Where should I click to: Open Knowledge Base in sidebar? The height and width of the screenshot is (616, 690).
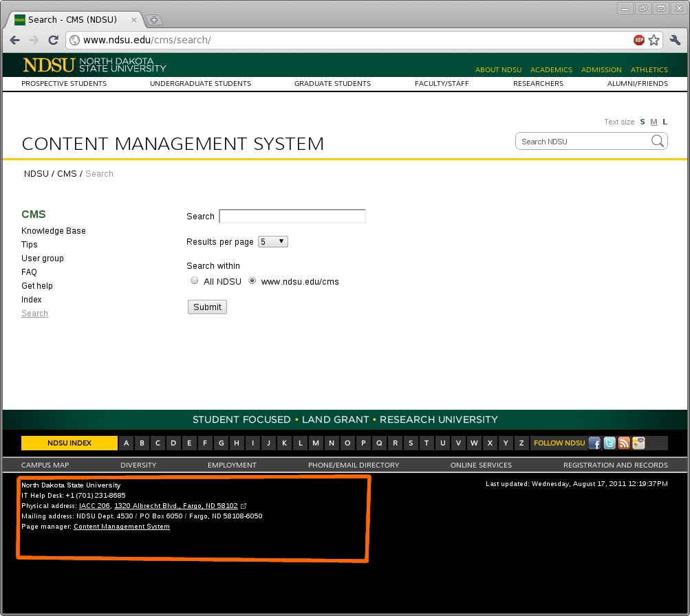click(54, 231)
